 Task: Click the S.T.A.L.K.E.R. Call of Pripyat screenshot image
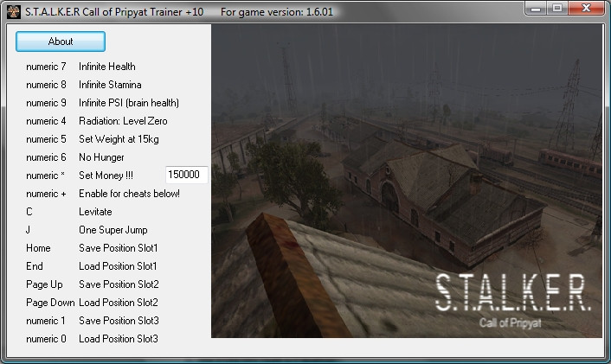click(407, 181)
